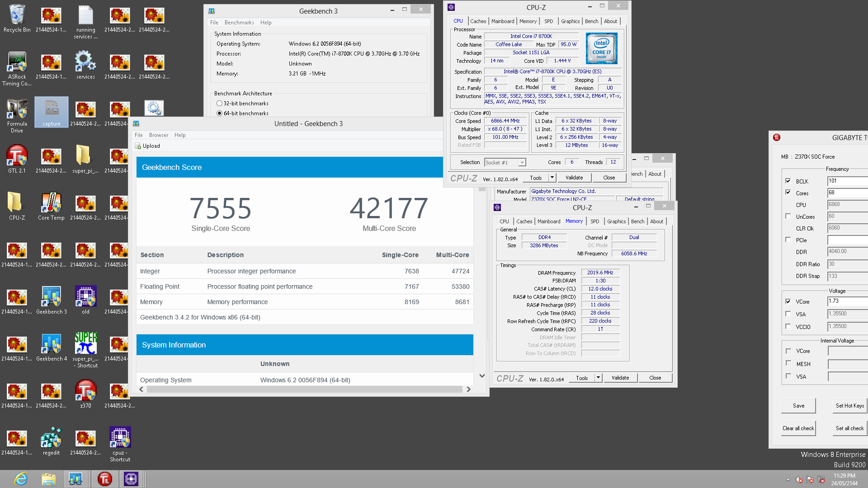Enable the PCIe checkbox
868x488 pixels.
pyautogui.click(x=788, y=239)
